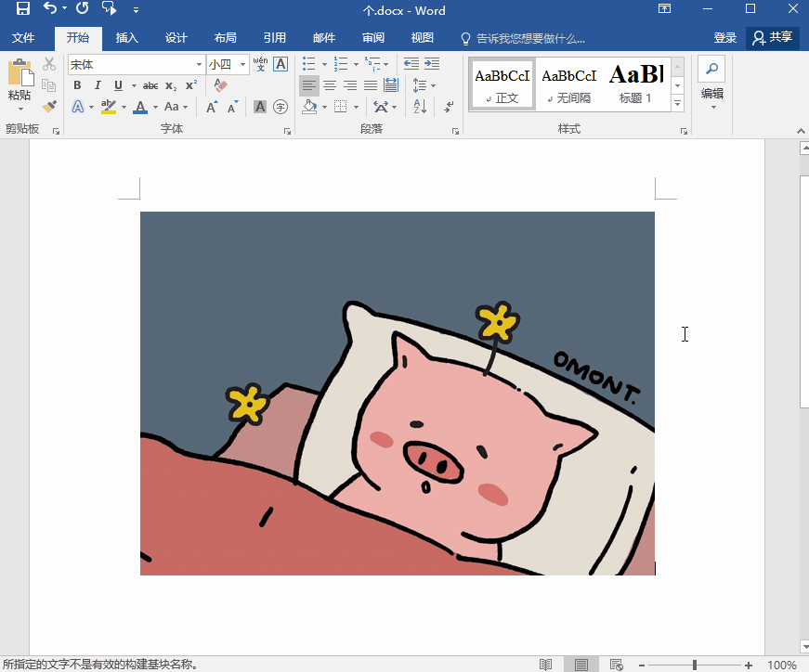Click the Superscript x² icon
This screenshot has width=809, height=672.
pos(190,85)
